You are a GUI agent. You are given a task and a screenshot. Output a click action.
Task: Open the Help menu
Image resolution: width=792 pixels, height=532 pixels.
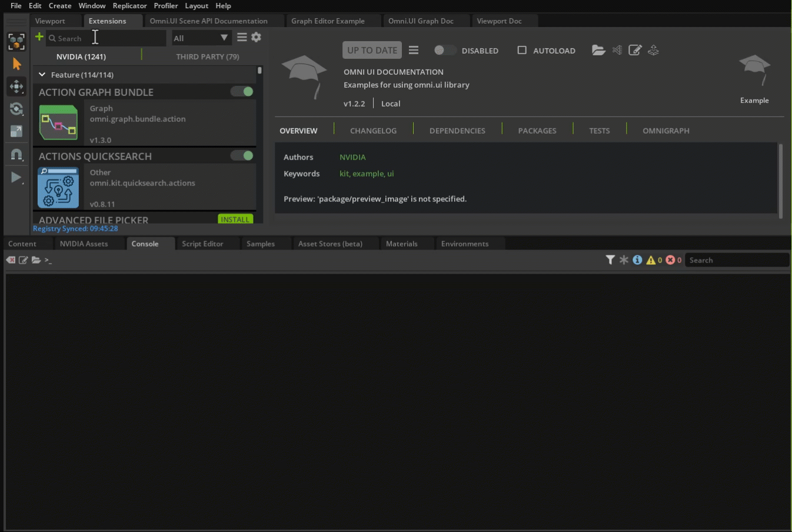pos(223,5)
